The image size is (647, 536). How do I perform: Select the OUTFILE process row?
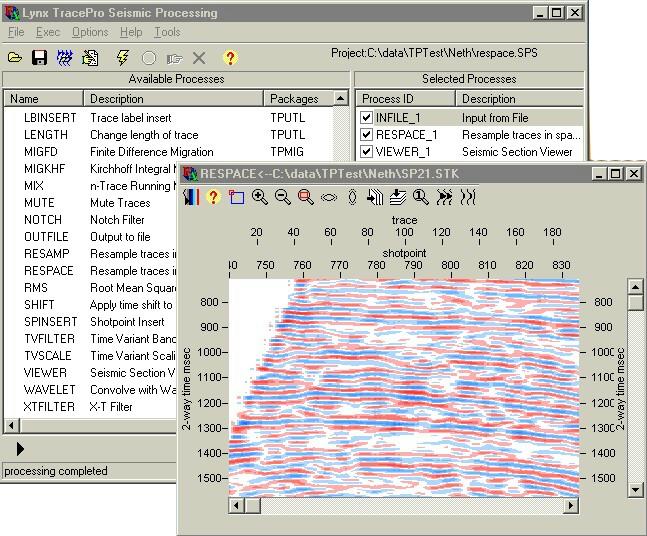click(91, 236)
